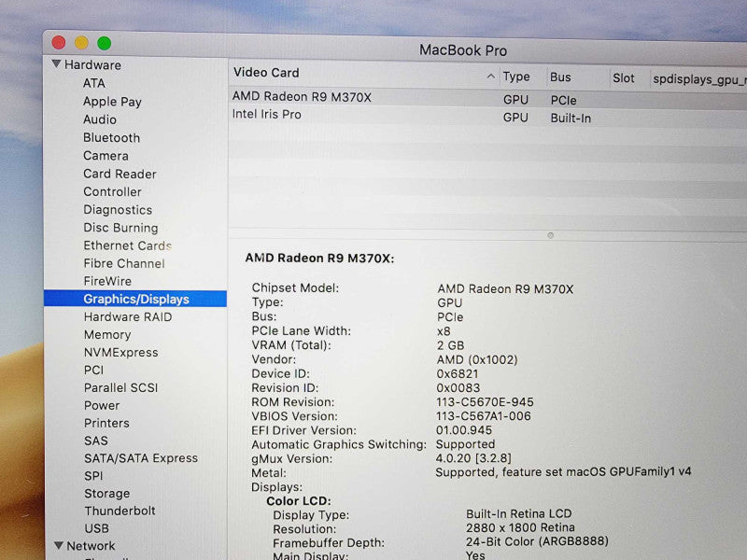747x560 pixels.
Task: Click gMux Version value 4.0.20
Action: click(x=473, y=458)
